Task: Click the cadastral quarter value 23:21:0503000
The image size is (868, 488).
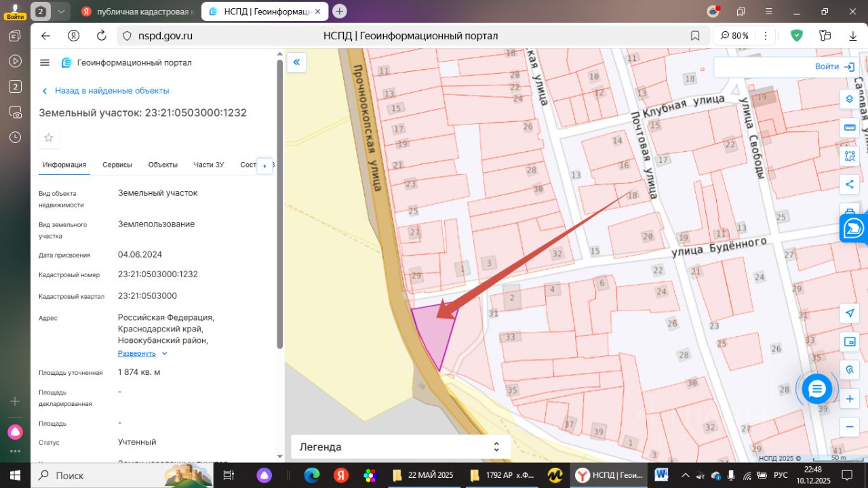Action: coord(147,296)
